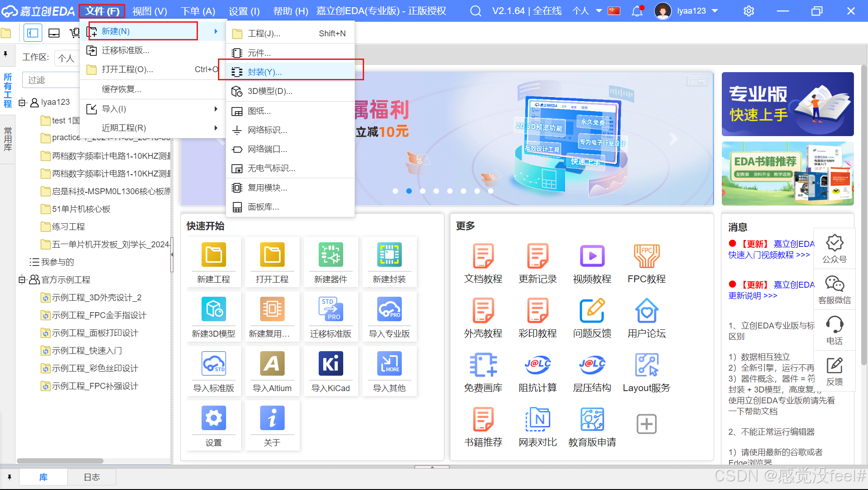
Task: Click the plus icon to add shortcut
Action: [646, 424]
